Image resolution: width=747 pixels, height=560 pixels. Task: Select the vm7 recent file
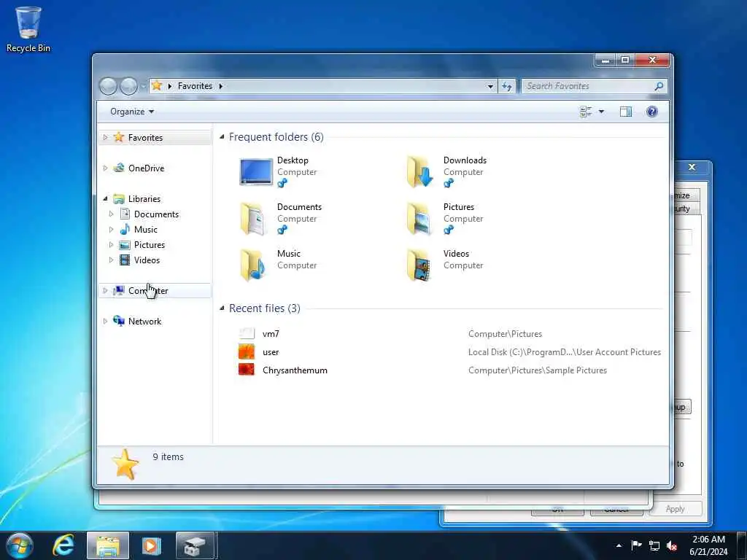click(271, 334)
